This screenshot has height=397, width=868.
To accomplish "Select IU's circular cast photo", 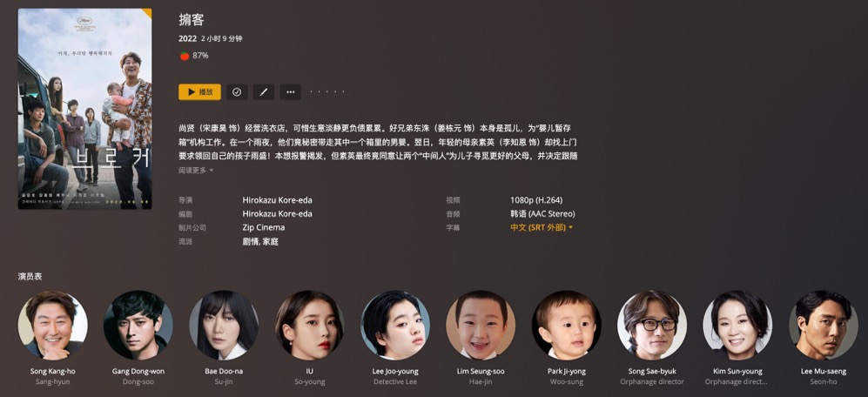I will [x=309, y=325].
